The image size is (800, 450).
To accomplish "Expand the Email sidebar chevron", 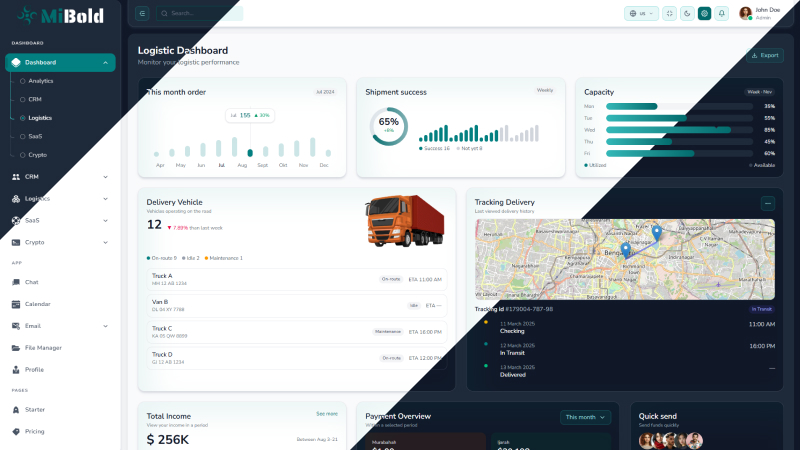I will coord(105,326).
